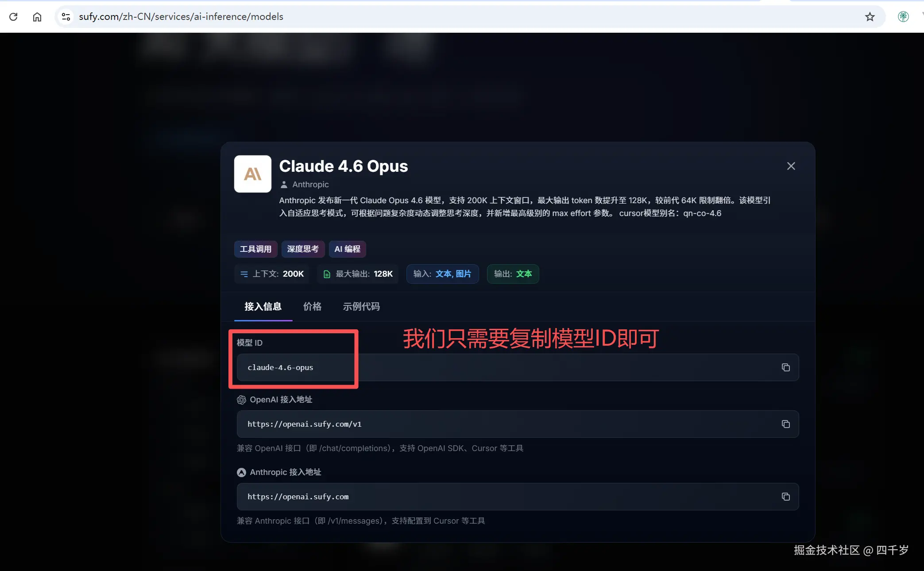Click the document icon beside 最大输出 128K

tap(327, 274)
